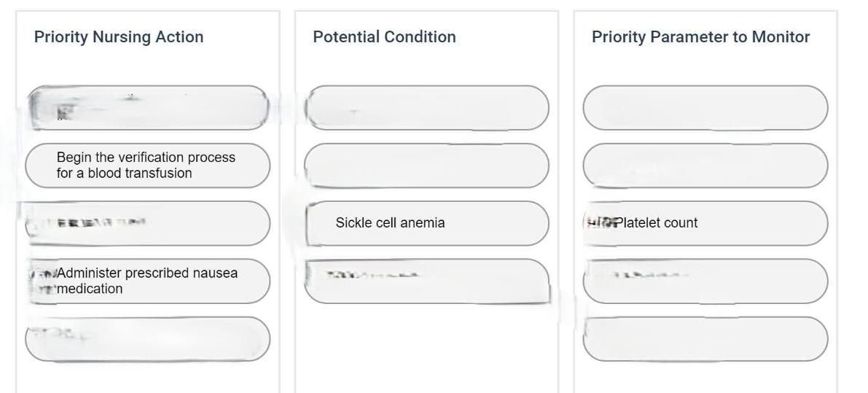Pick last option under Priority Parameter to Monitor

click(x=705, y=339)
